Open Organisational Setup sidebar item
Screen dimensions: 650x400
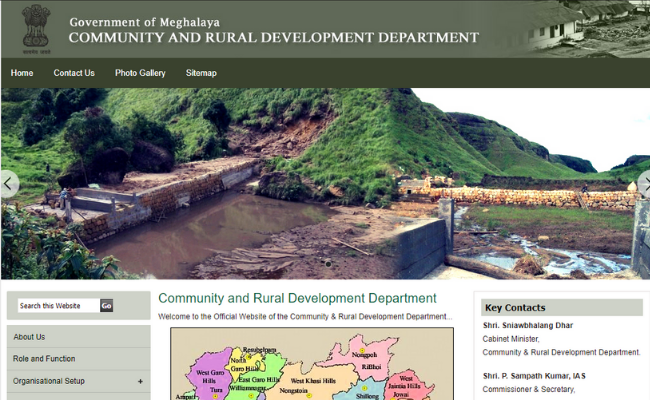(x=49, y=381)
